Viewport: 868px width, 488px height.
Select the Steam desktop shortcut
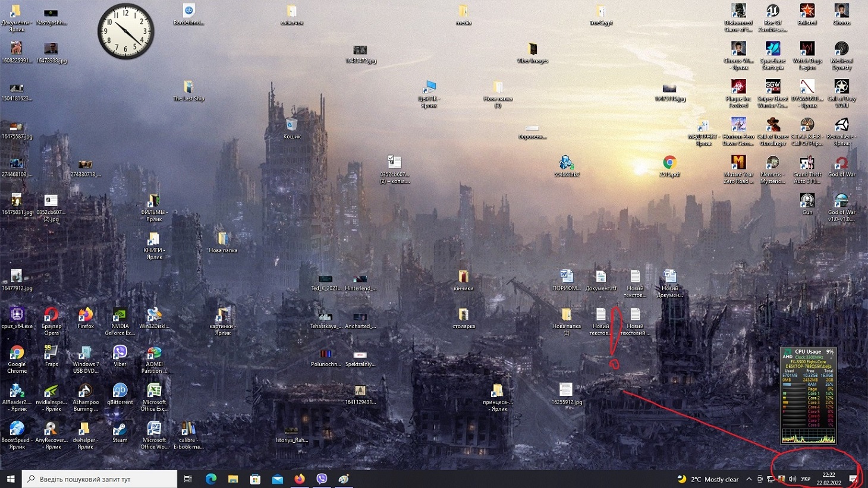point(120,432)
